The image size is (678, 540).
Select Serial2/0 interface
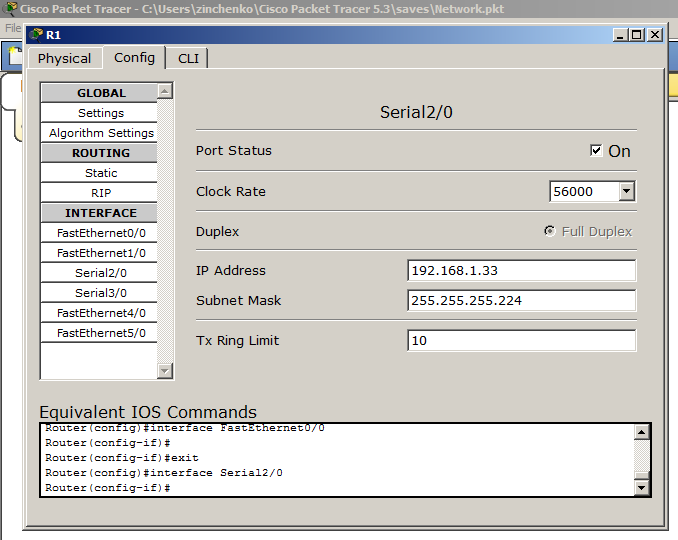point(99,273)
